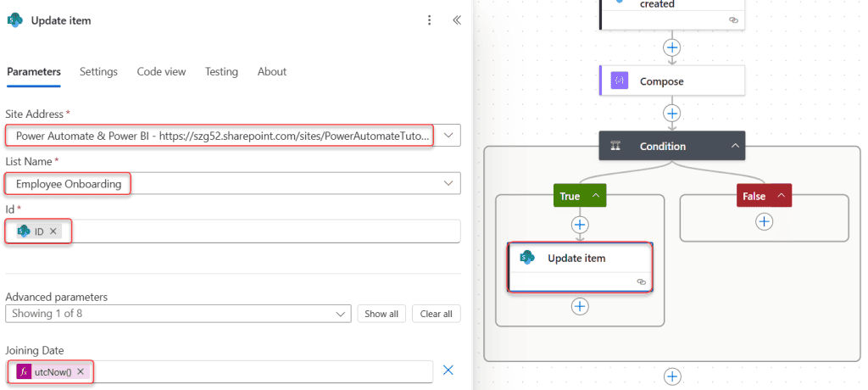Viewport: 868px width, 390px height.
Task: Open the List Name dropdown arrow
Action: [448, 183]
